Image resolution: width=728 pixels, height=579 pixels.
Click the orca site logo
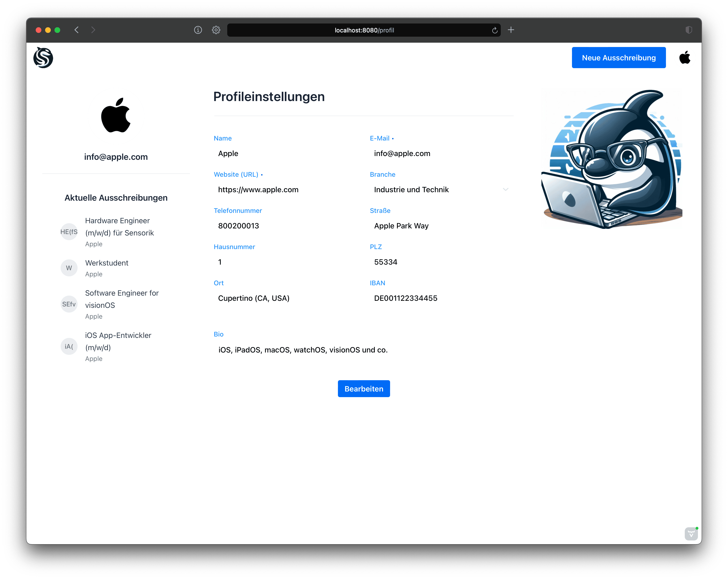tap(43, 58)
